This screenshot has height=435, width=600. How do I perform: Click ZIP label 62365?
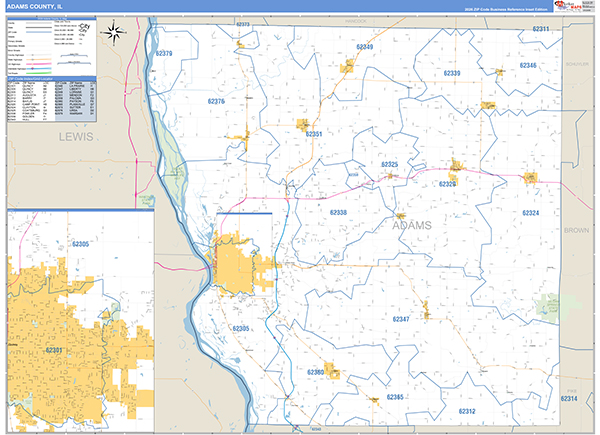pyautogui.click(x=395, y=397)
